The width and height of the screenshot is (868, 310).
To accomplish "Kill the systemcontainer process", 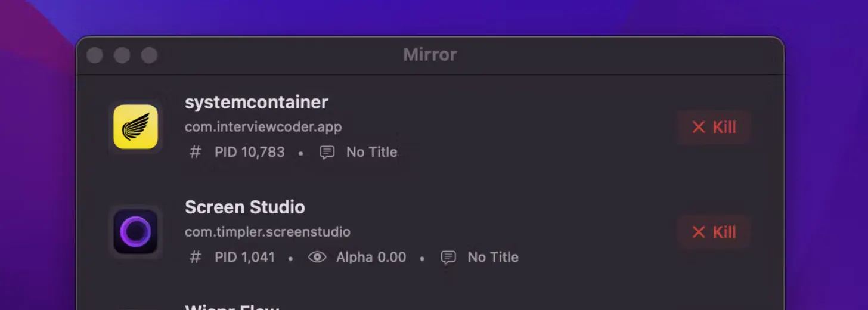I will click(714, 127).
